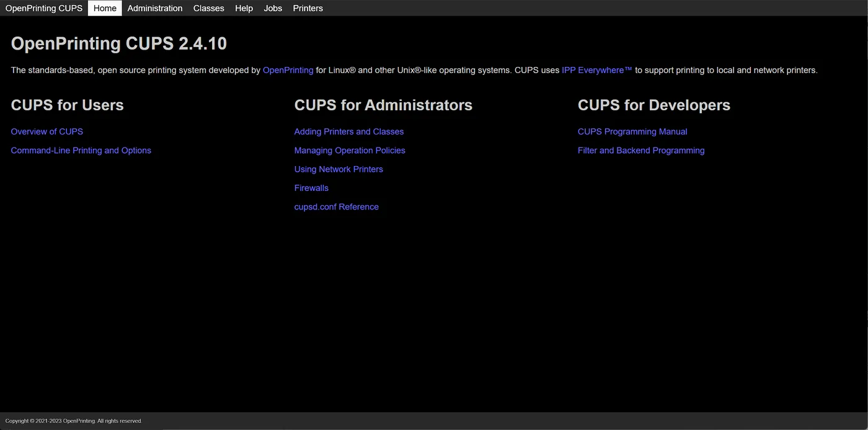The image size is (868, 430).
Task: Follow the OpenPrinting link in description
Action: (288, 70)
